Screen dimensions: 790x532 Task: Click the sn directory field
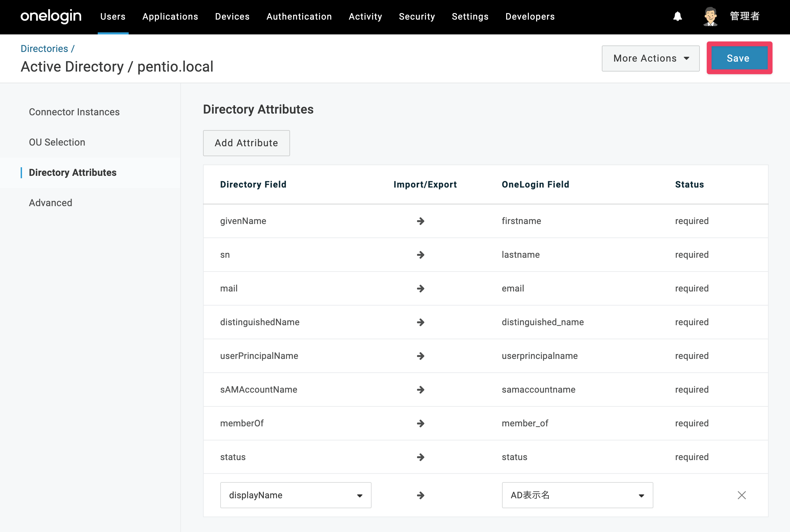[x=225, y=255]
